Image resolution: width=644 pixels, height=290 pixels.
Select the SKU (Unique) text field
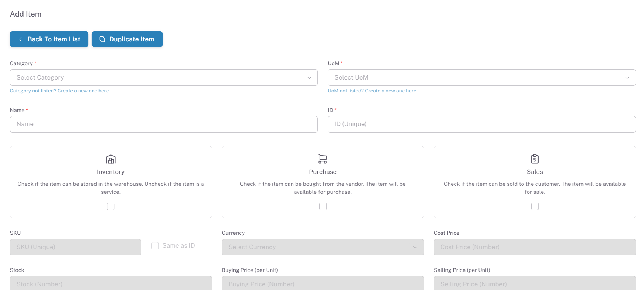pyautogui.click(x=76, y=247)
